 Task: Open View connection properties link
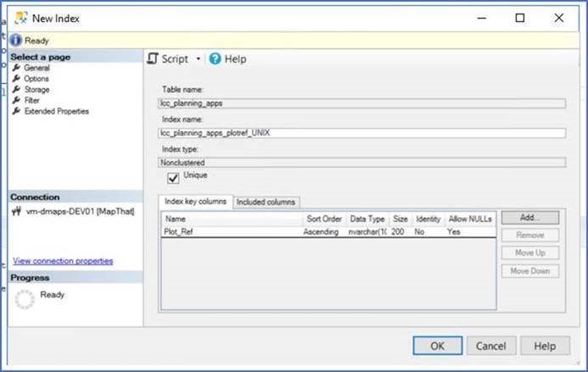point(63,261)
